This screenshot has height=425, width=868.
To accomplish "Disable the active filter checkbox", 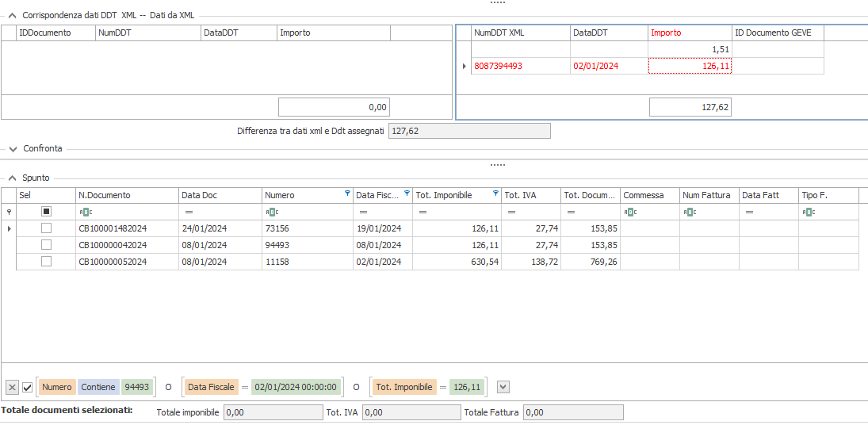I will point(28,388).
